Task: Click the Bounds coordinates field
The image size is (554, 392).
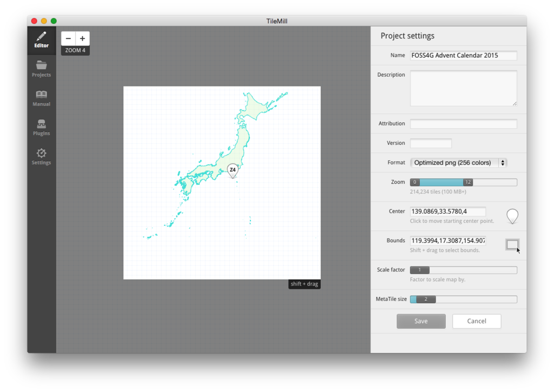Action: (x=447, y=241)
